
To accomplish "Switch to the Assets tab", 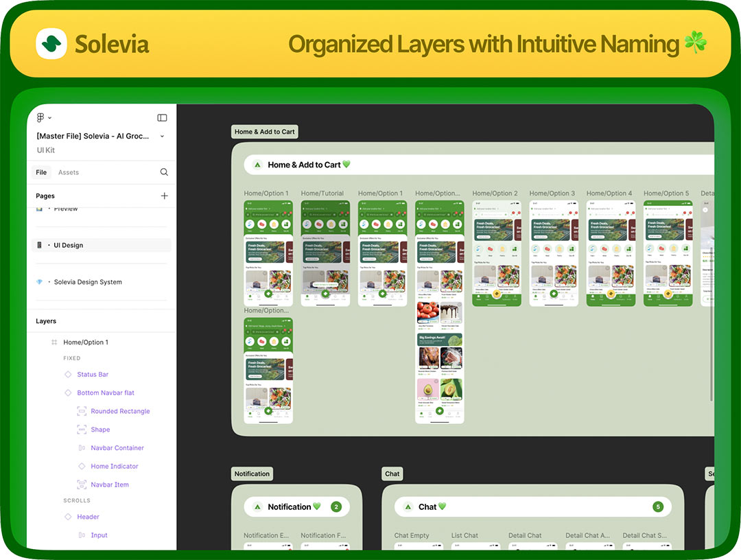I will (69, 172).
